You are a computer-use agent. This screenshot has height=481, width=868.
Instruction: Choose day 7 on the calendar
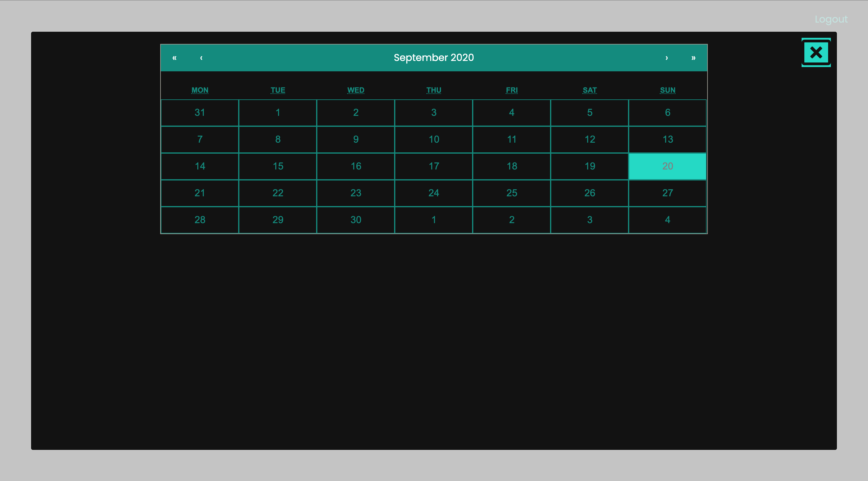200,139
